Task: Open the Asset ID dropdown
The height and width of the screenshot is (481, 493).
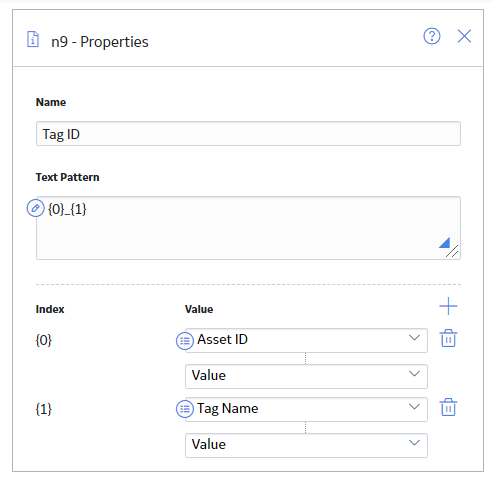Action: click(x=306, y=340)
